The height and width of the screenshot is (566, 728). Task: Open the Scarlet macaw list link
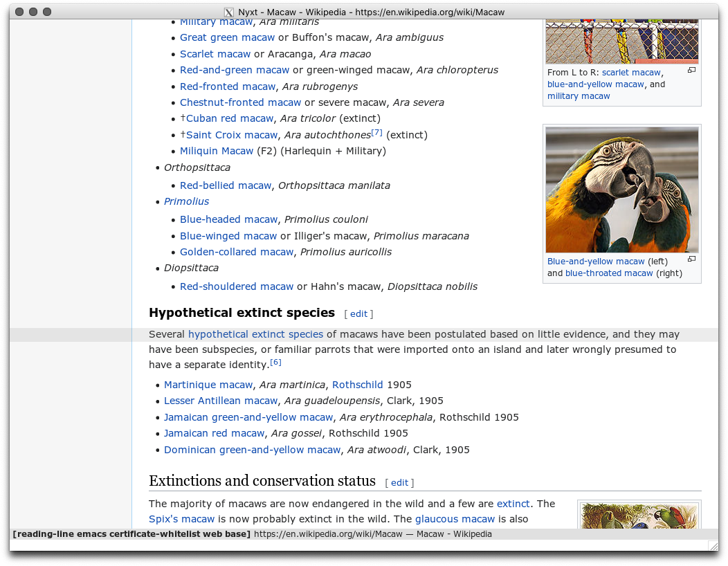pos(215,54)
